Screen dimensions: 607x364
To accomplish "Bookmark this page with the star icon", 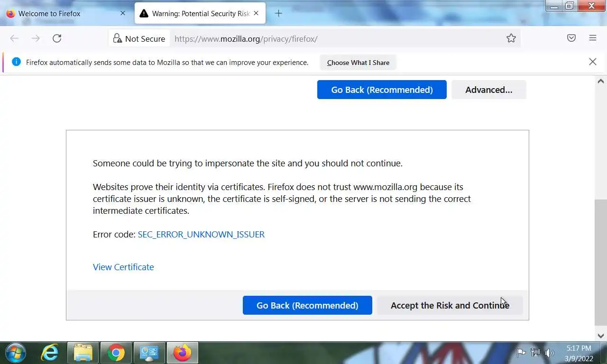I will (x=511, y=38).
